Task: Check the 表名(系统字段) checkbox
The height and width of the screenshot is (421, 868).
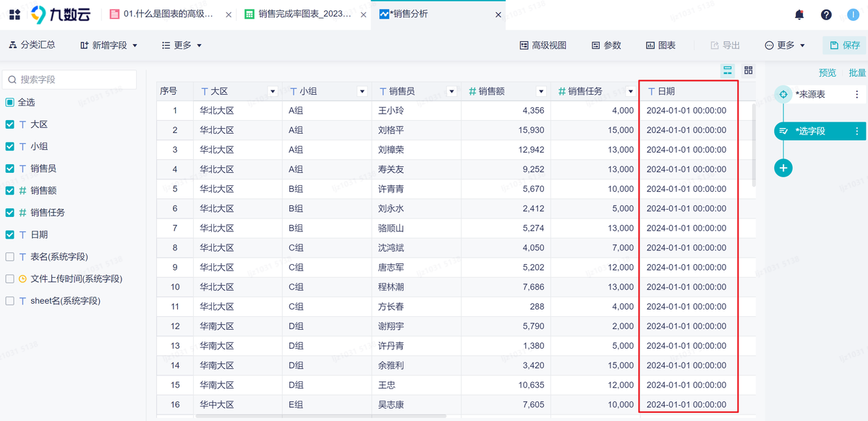Action: coord(9,257)
